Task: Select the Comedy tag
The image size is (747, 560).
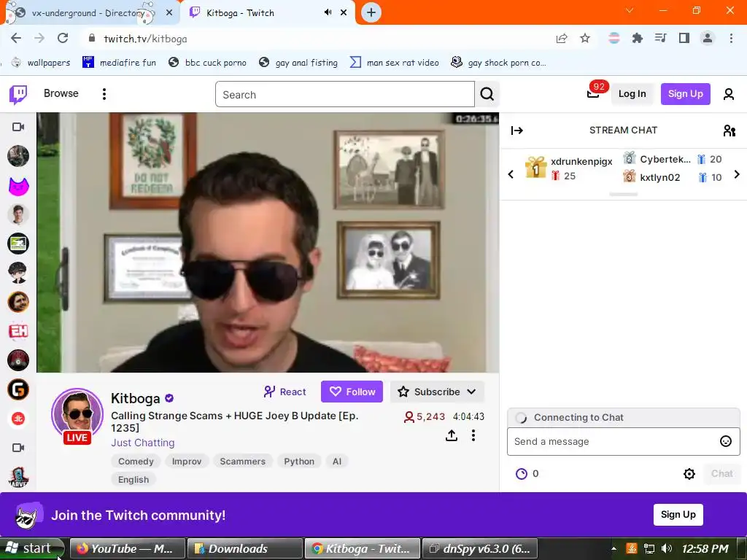Action: pos(136,462)
